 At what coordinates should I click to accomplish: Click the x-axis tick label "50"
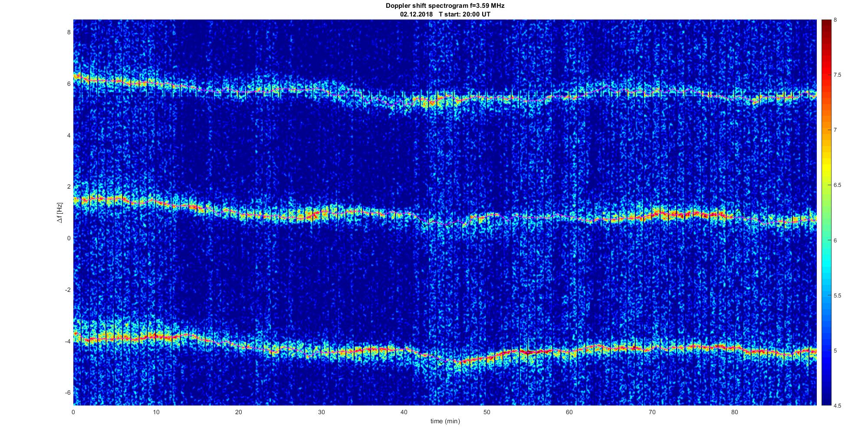click(x=487, y=412)
